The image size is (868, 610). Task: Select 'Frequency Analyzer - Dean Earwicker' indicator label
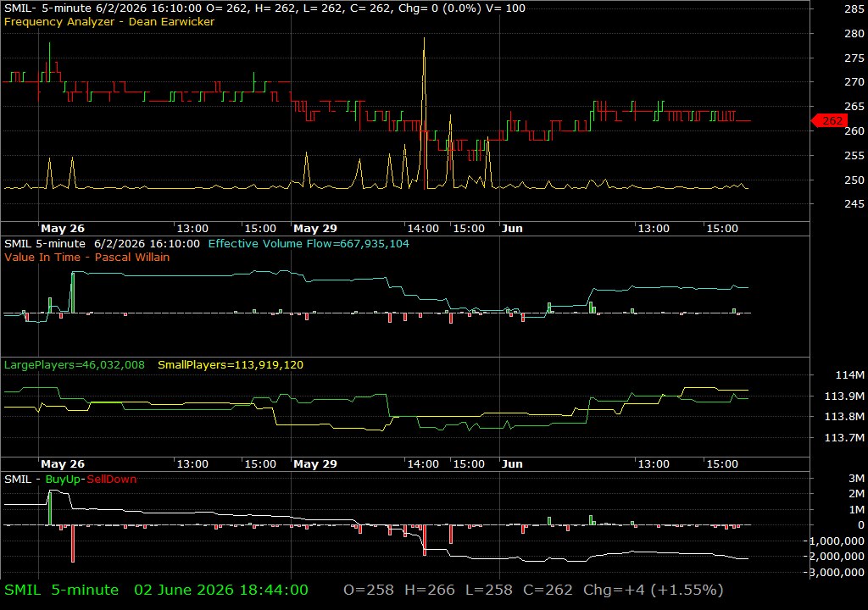(x=109, y=21)
